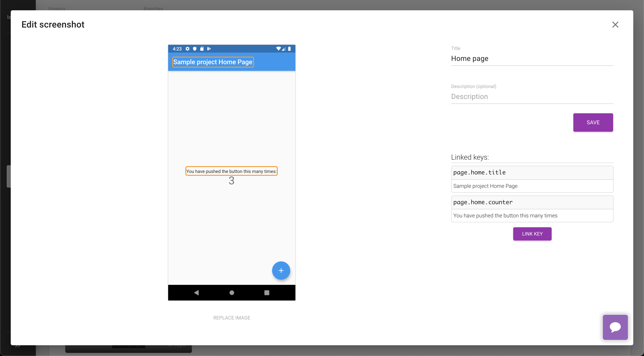Click REPLACE IMAGE below the screenshot
This screenshot has height=356, width=644.
pos(231,317)
